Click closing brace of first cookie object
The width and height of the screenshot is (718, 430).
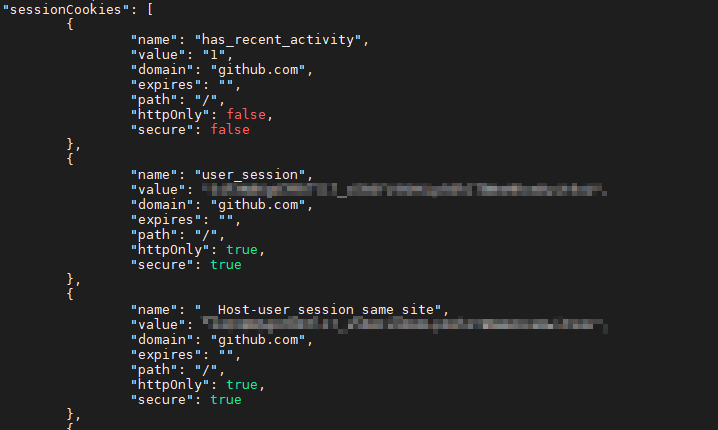pyautogui.click(x=70, y=144)
